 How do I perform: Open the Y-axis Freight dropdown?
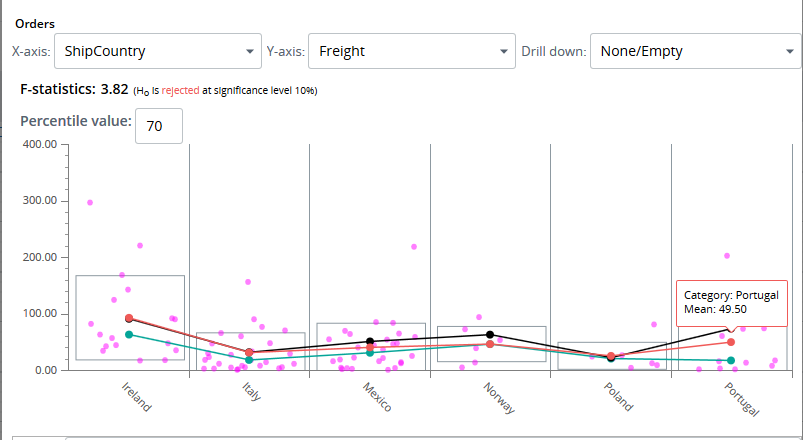click(411, 51)
